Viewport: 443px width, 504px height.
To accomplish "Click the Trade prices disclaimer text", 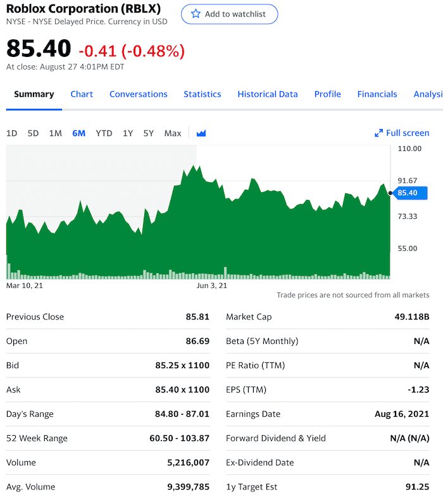I will pos(353,295).
